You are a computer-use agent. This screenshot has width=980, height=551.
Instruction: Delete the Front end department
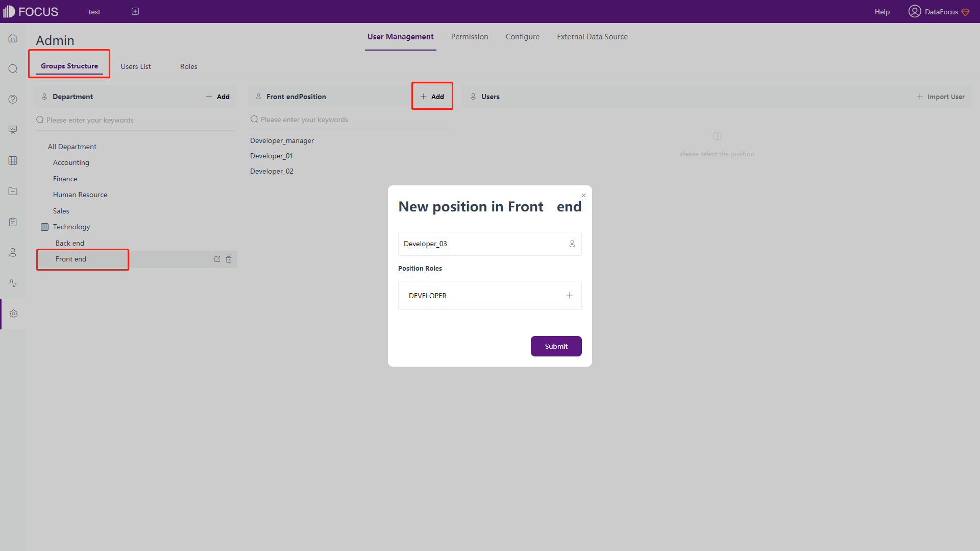point(229,259)
